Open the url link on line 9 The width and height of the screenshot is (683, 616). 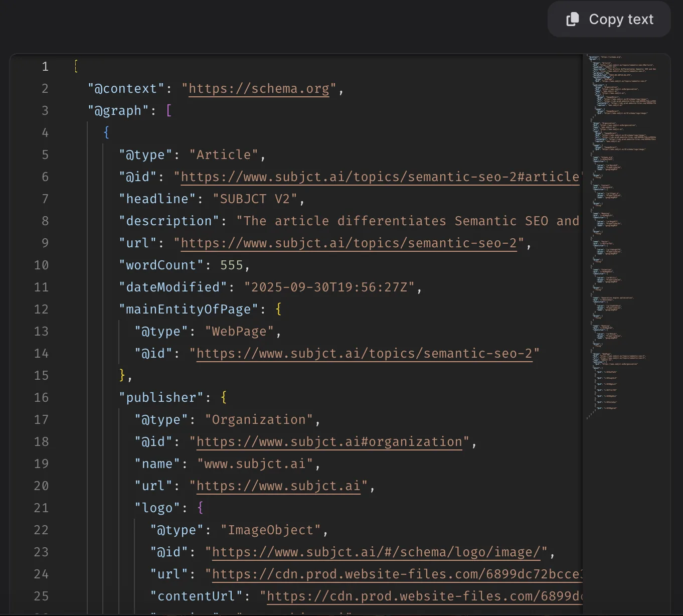349,243
